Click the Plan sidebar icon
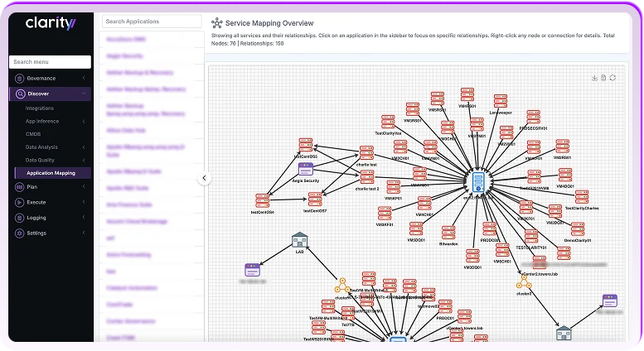This screenshot has width=644, height=351. (x=19, y=187)
